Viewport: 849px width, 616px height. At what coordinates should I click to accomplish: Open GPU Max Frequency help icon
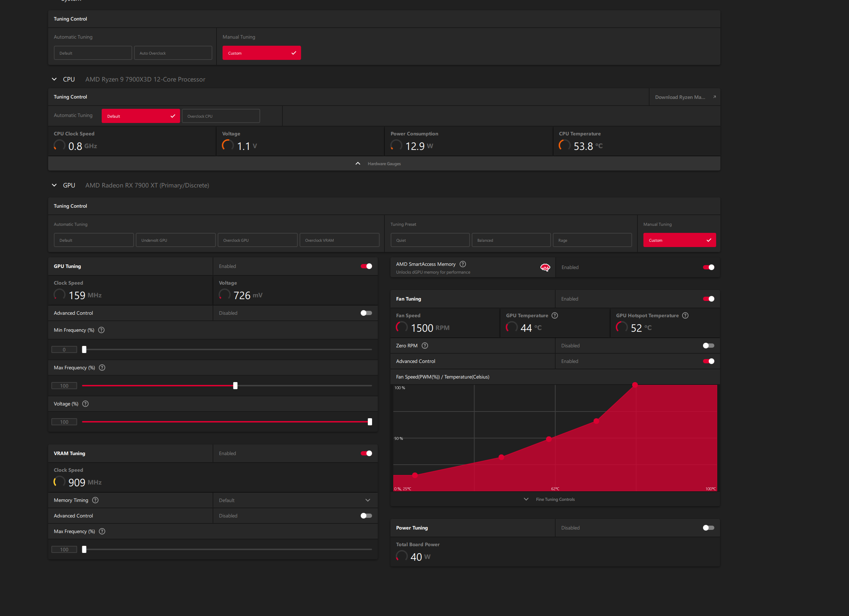click(x=102, y=368)
